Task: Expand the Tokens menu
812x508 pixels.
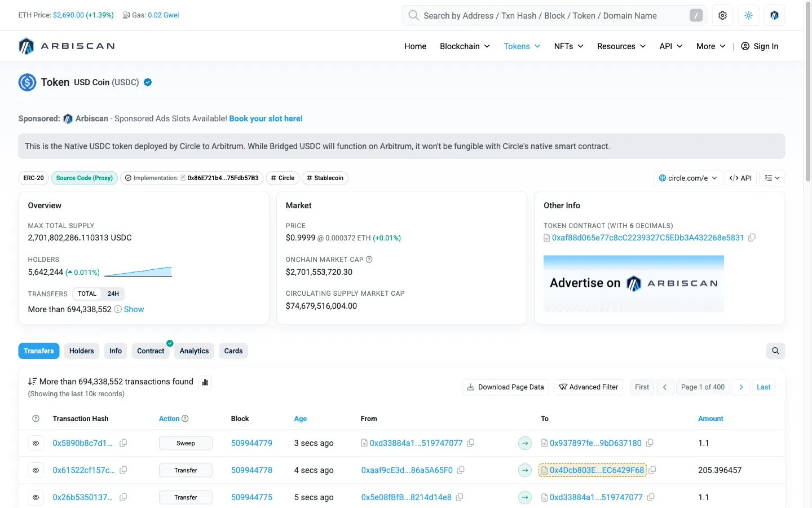Action: point(522,46)
